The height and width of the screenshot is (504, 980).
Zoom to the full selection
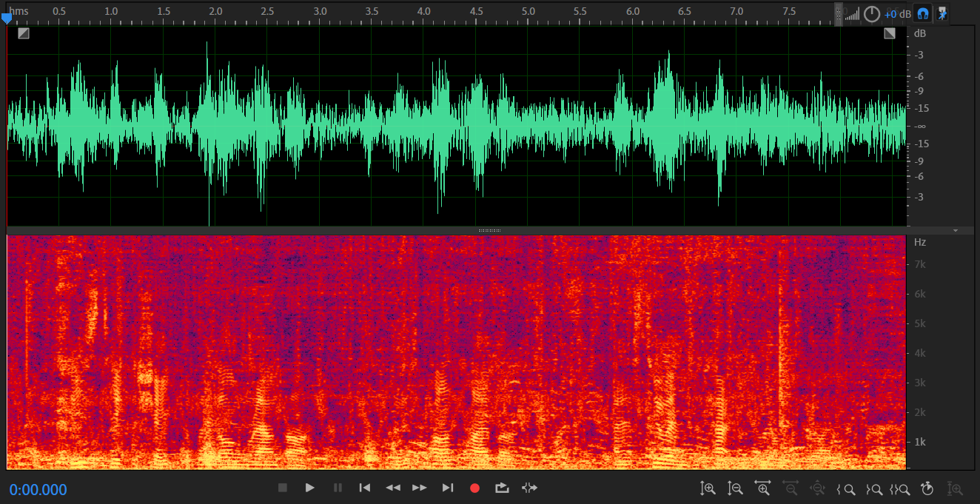pos(900,488)
